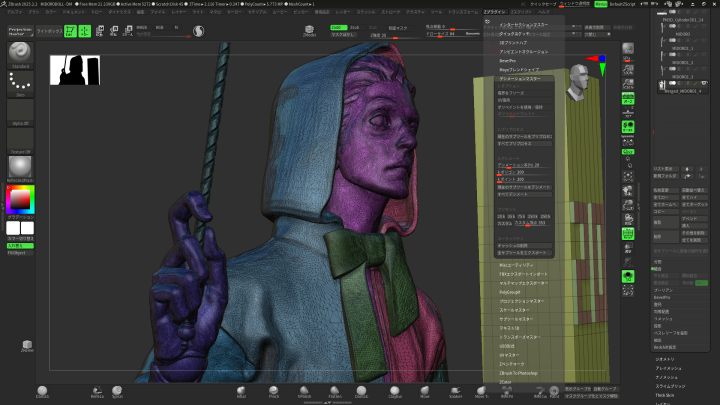Open Projection Master
This screenshot has width=720, height=405.
click(20, 31)
